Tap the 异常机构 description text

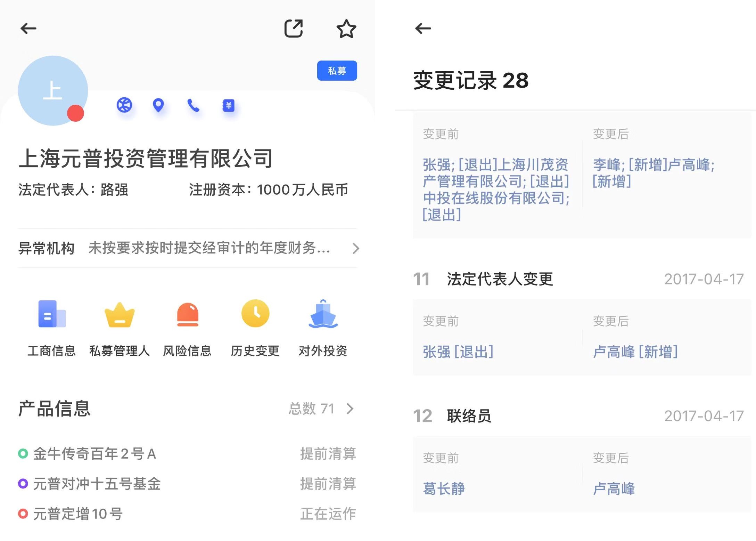(x=209, y=248)
